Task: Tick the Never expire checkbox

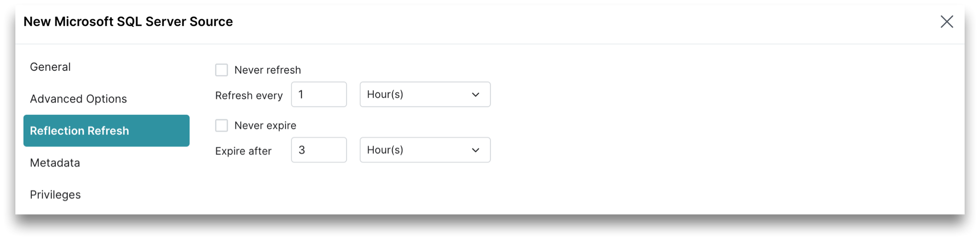Action: (221, 126)
